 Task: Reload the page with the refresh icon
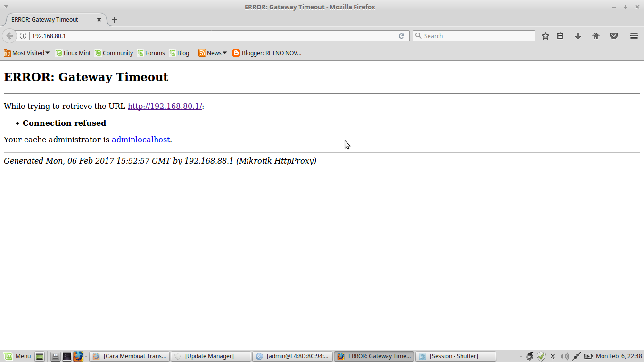(401, 36)
